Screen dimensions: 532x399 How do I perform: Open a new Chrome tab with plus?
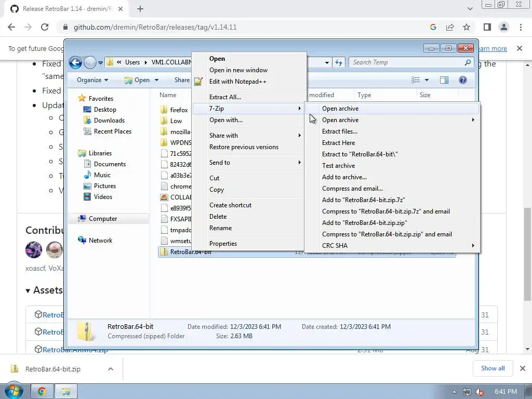pyautogui.click(x=140, y=9)
